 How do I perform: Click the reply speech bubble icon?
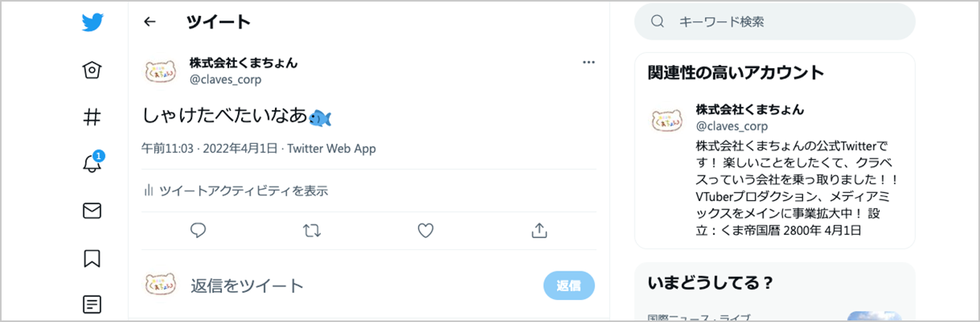198,230
